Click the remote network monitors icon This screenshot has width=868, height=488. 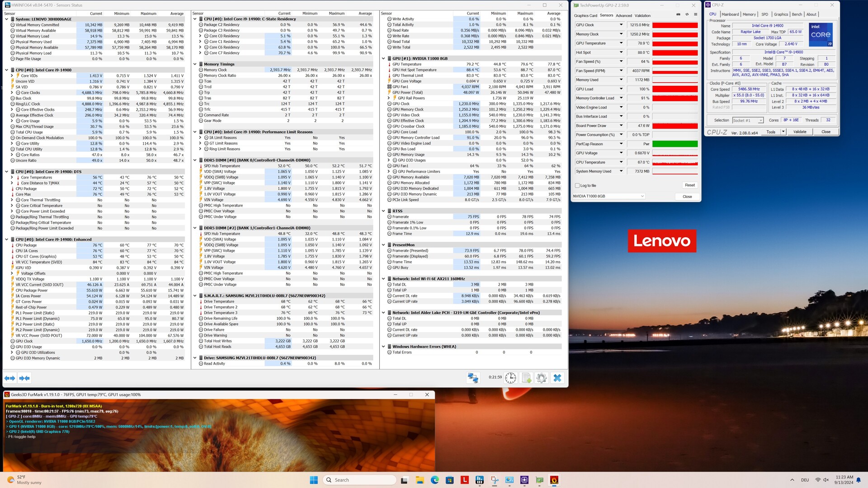pos(473,378)
